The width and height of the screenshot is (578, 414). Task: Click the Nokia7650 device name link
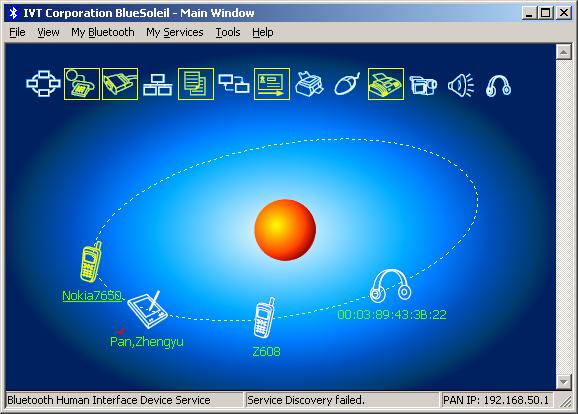pyautogui.click(x=92, y=296)
